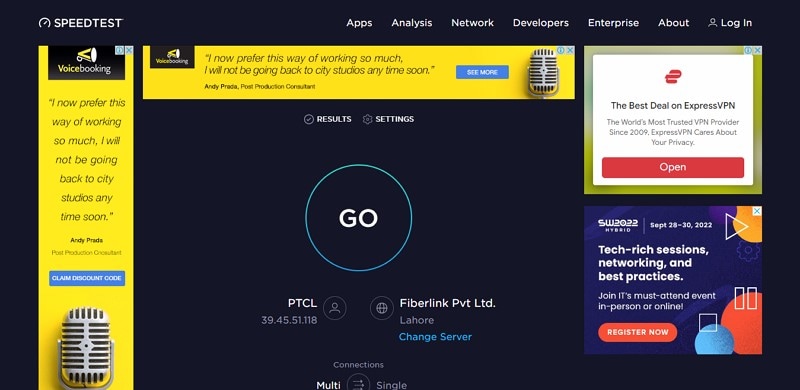
Task: Toggle the Multi/Single connections switch
Action: point(358,384)
